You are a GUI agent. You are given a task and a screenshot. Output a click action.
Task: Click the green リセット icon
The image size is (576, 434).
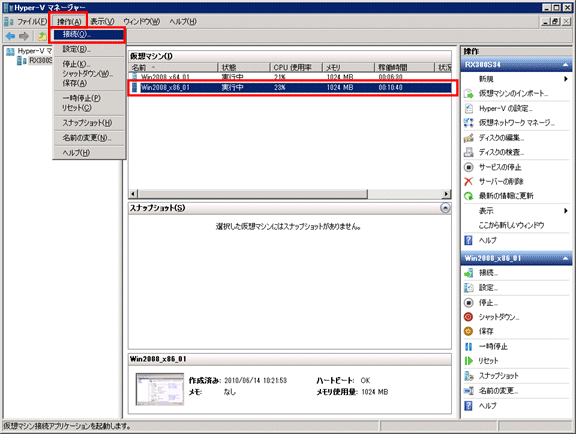(x=469, y=361)
